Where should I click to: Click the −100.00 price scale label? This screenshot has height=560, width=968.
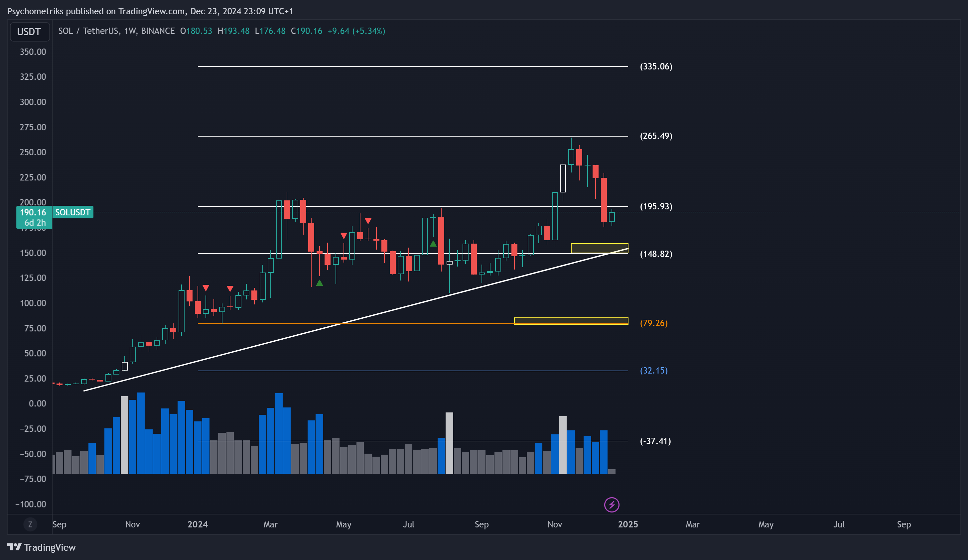pyautogui.click(x=31, y=504)
